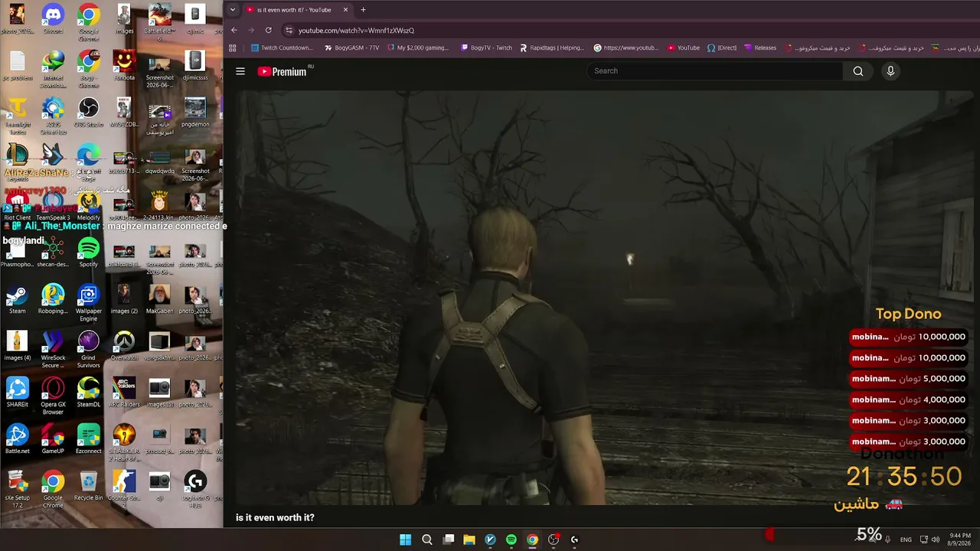Start voice search with the microphone
This screenshot has width=980, height=551.
pos(890,71)
